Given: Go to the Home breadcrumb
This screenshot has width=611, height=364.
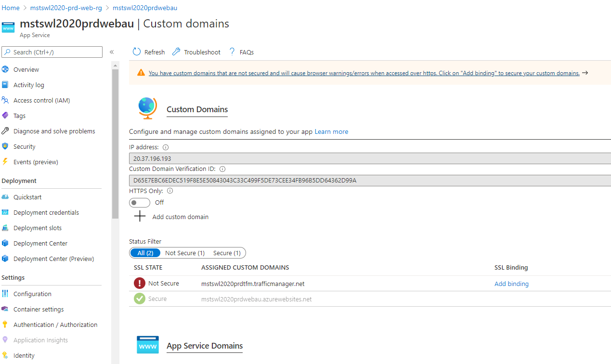Looking at the screenshot, I should pyautogui.click(x=11, y=8).
